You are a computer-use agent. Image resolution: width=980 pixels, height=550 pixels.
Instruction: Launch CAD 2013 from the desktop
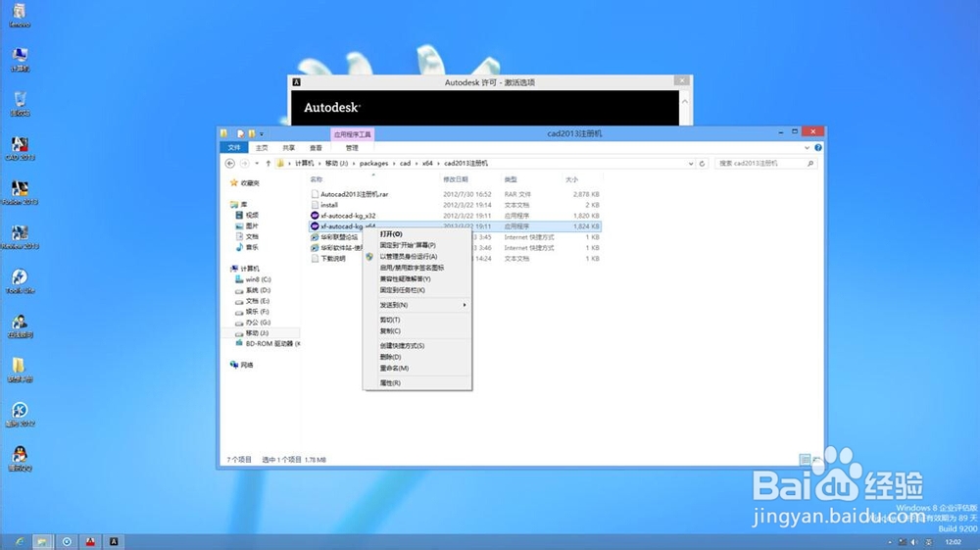point(20,148)
